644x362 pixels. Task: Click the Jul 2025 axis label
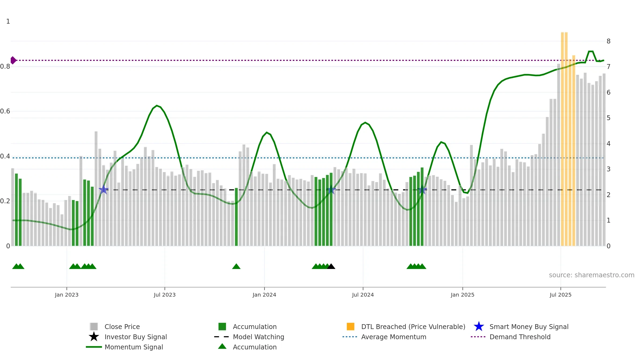(561, 295)
